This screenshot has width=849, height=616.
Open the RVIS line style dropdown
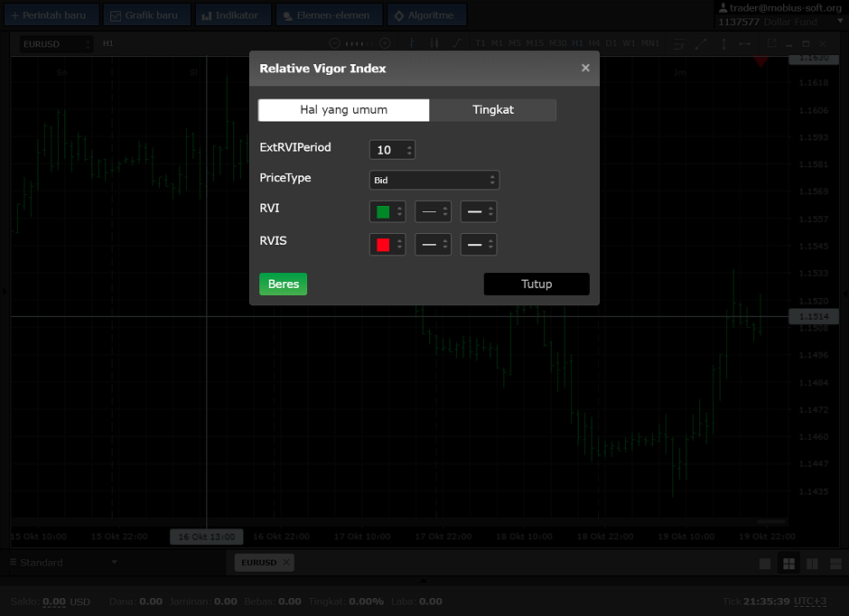click(433, 245)
